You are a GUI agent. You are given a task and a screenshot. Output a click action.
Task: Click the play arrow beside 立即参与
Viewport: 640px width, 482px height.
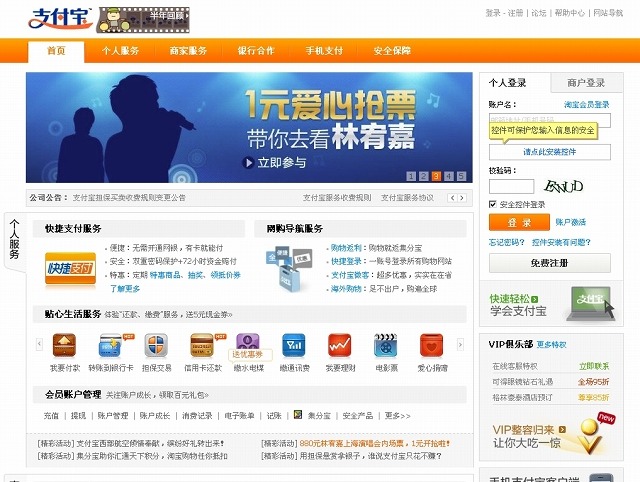pyautogui.click(x=248, y=162)
